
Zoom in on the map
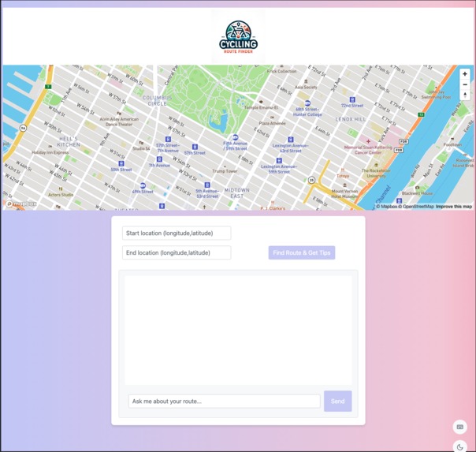464,74
